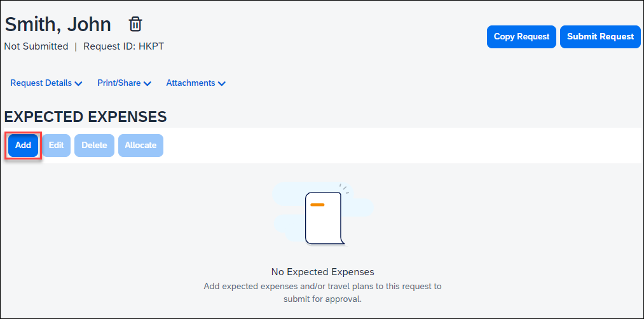Expand the Attachments chevron arrow
This screenshot has height=319, width=644.
[222, 83]
